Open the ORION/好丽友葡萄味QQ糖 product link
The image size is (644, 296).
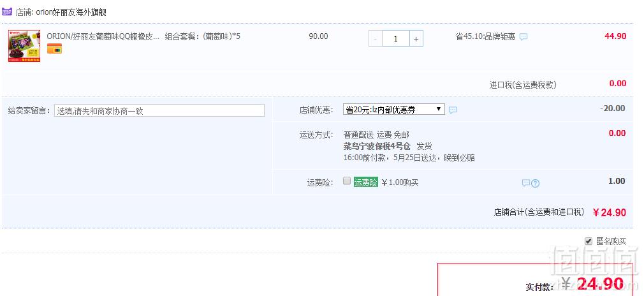[x=103, y=36]
